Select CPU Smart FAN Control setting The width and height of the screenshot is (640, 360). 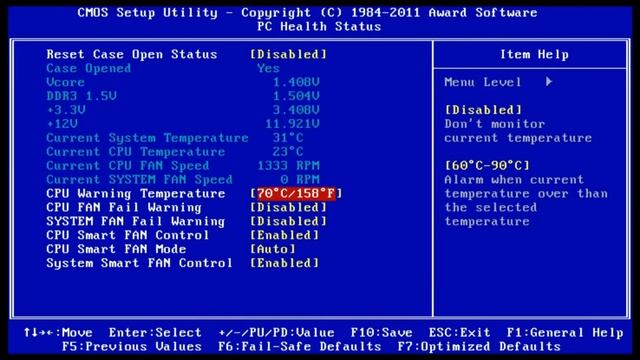127,235
